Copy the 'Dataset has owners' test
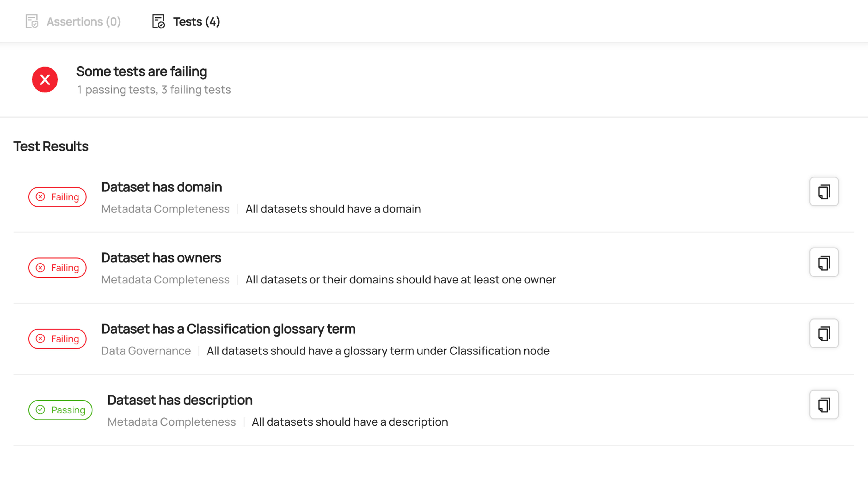The height and width of the screenshot is (488, 868). [x=824, y=262]
